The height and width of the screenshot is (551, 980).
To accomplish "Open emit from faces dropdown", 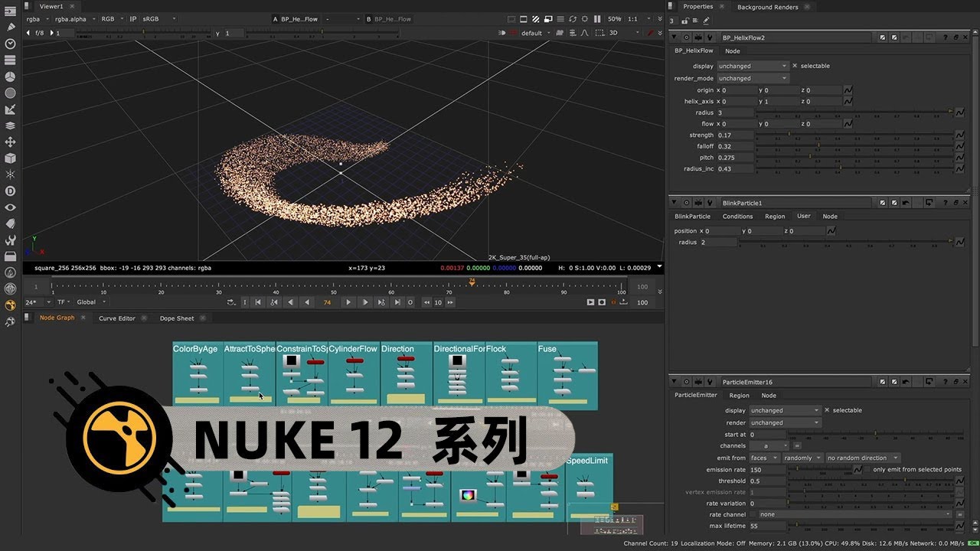I will click(763, 458).
